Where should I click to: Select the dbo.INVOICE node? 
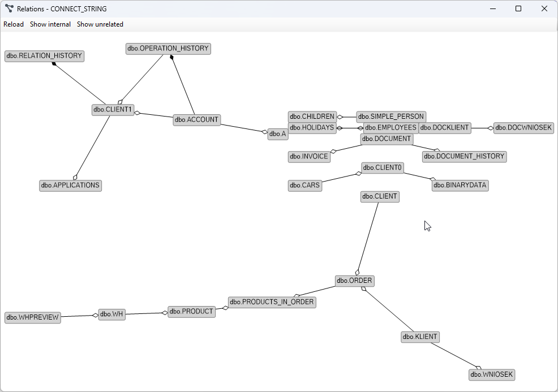point(309,157)
